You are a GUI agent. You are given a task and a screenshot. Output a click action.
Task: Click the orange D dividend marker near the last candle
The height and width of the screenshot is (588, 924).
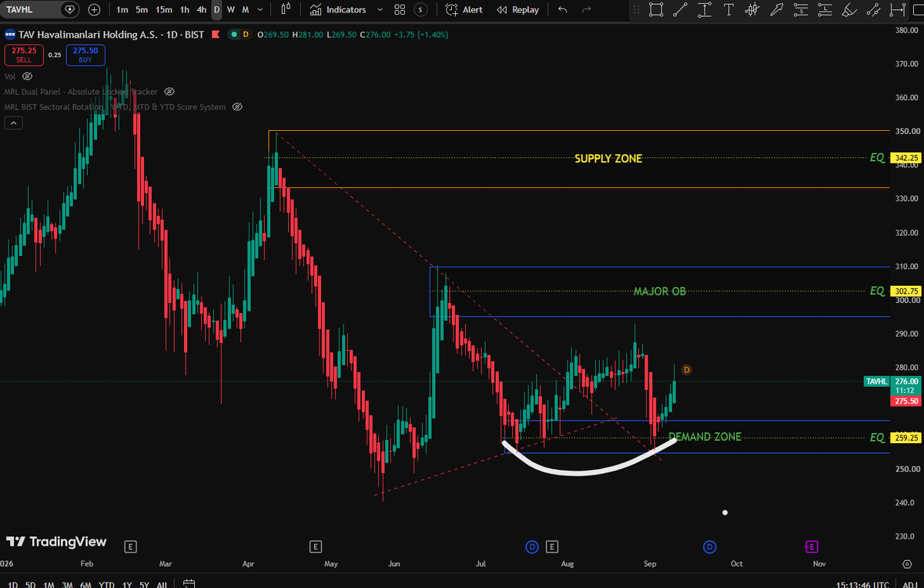point(687,370)
